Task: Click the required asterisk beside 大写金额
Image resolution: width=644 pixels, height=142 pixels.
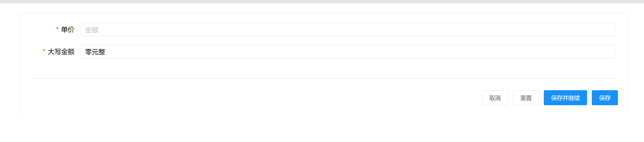Action: tap(44, 50)
